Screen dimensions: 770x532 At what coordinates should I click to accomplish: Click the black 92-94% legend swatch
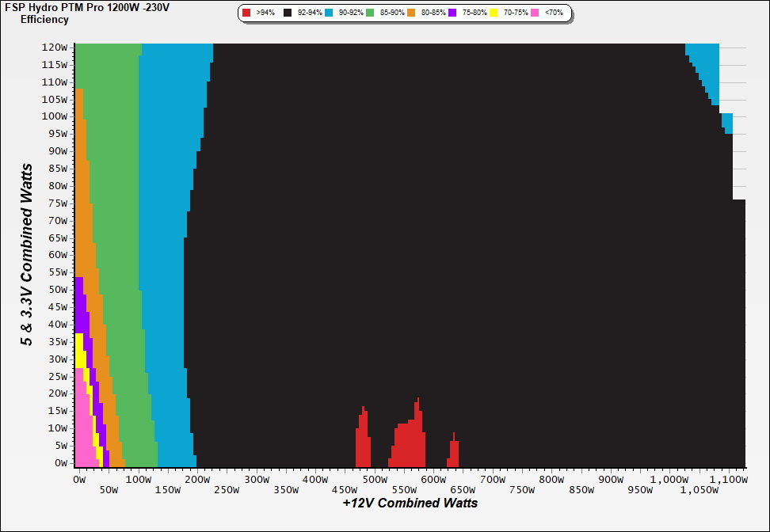pyautogui.click(x=288, y=13)
